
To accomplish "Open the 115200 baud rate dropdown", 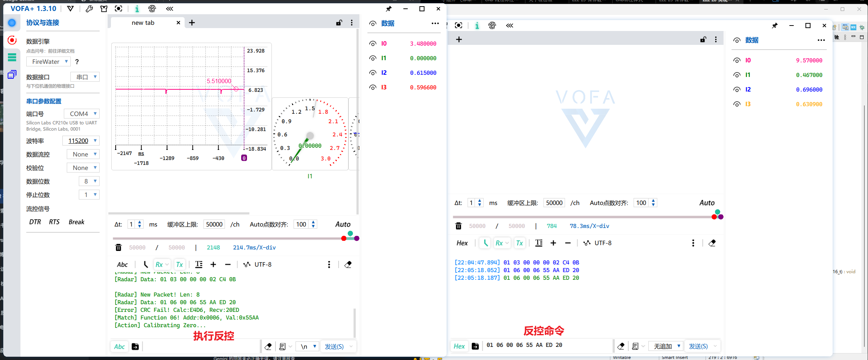I will 81,141.
